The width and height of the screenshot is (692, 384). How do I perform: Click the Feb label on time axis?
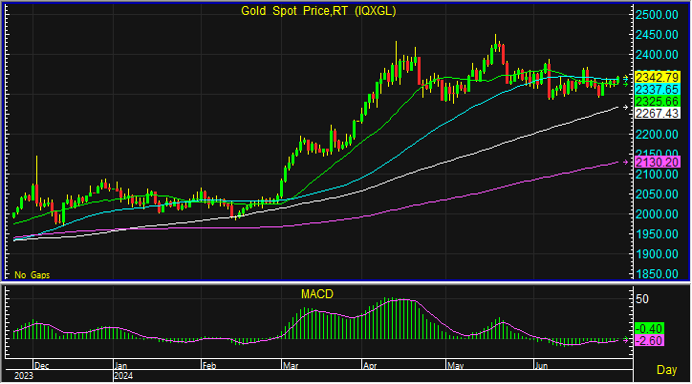[209, 365]
